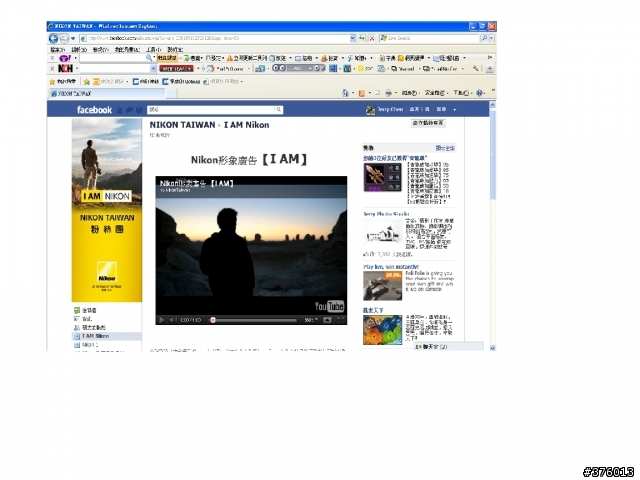Click the Yahoo toolbar search input field
This screenshot has width=640, height=480.
click(x=112, y=58)
